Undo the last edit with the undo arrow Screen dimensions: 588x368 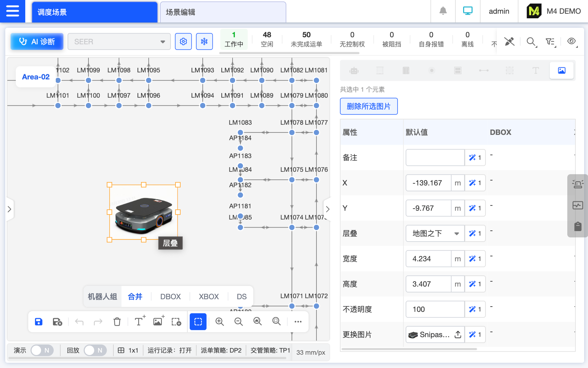click(x=79, y=322)
